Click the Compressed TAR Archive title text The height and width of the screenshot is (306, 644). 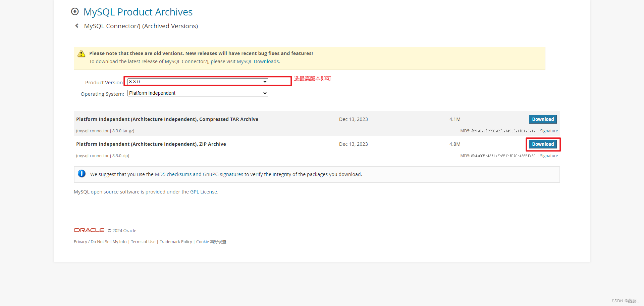pyautogui.click(x=167, y=119)
